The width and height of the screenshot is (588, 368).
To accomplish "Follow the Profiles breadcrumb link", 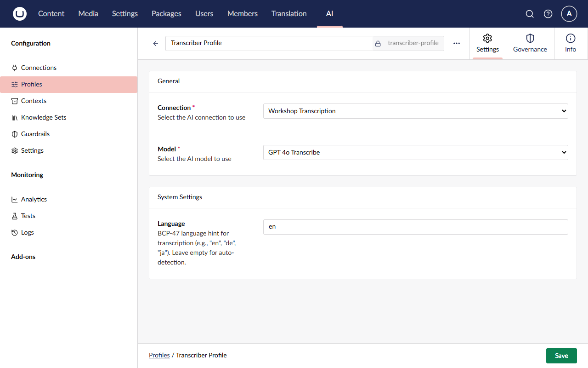I will click(x=159, y=355).
